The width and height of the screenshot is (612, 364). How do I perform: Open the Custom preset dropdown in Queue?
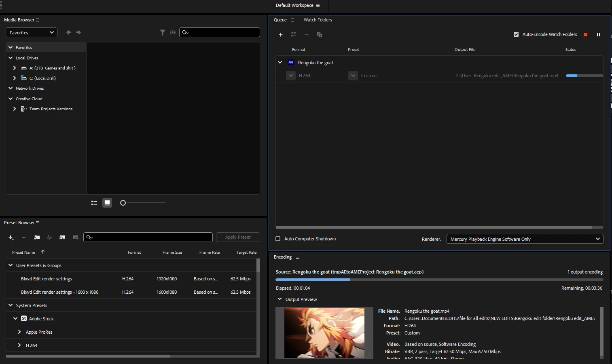tap(353, 76)
